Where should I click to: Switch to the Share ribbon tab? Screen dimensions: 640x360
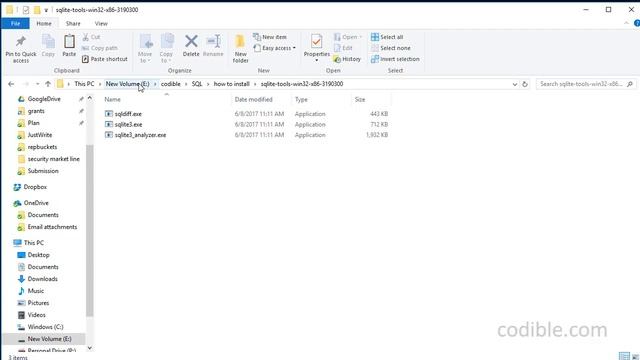73,24
